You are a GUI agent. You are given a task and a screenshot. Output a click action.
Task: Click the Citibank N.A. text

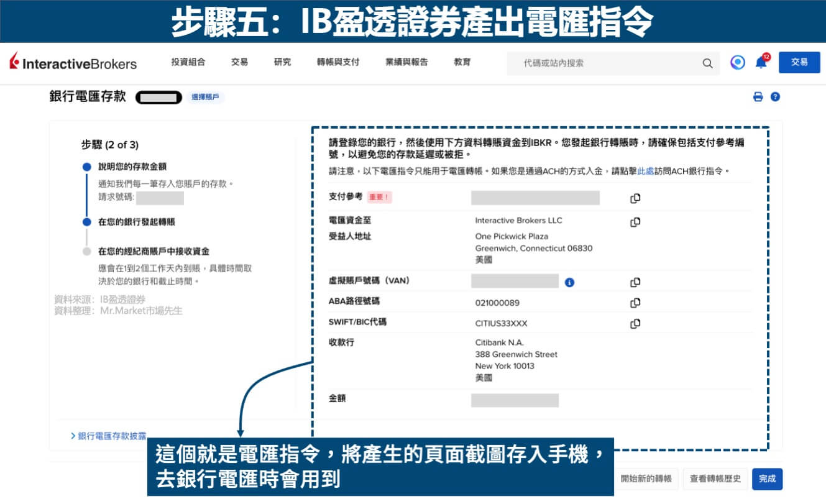pyautogui.click(x=500, y=342)
